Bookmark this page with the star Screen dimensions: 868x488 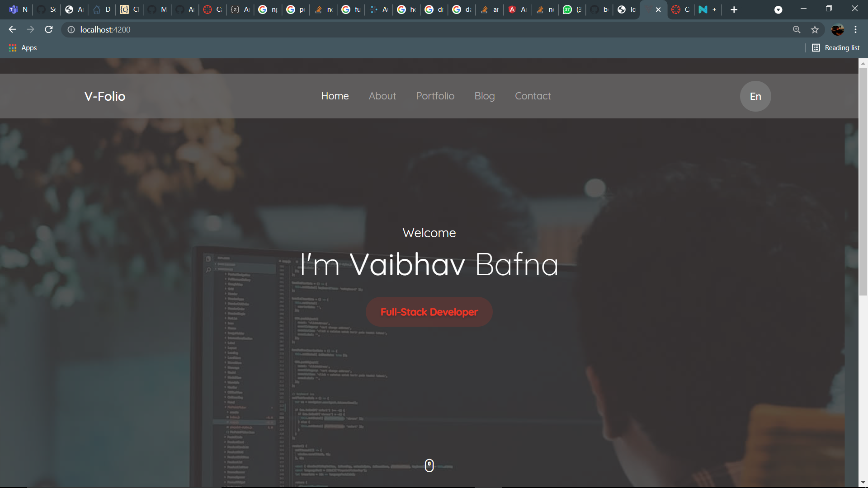[815, 29]
